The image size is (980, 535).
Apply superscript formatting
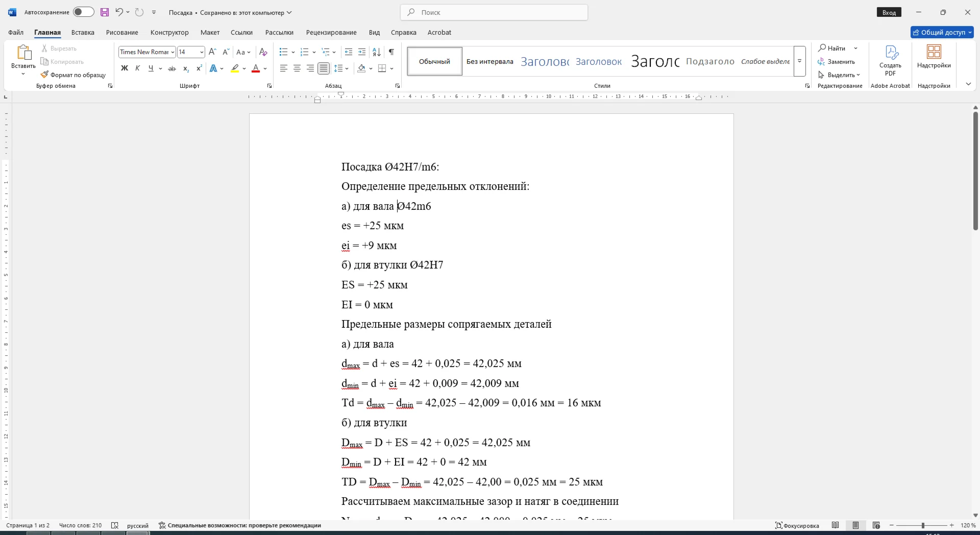(x=199, y=68)
